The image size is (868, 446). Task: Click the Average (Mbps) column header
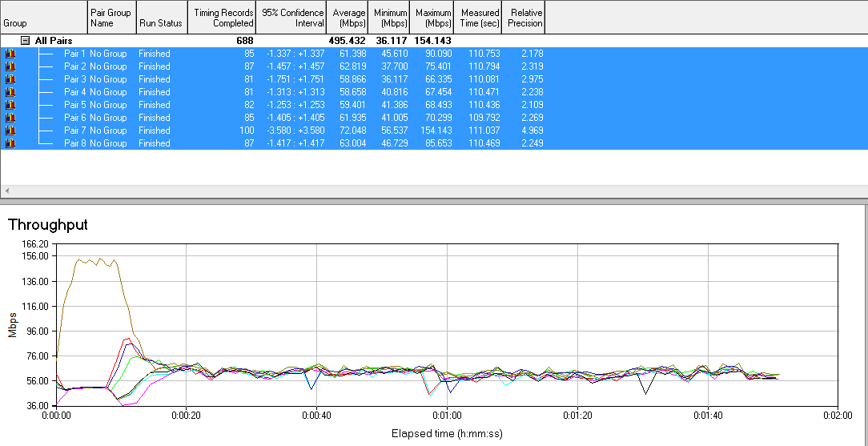[x=347, y=17]
